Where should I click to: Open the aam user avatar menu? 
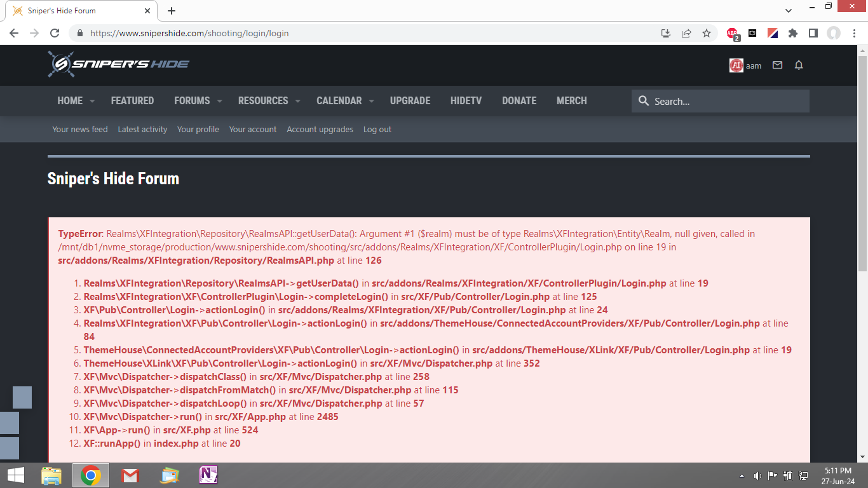pos(736,65)
